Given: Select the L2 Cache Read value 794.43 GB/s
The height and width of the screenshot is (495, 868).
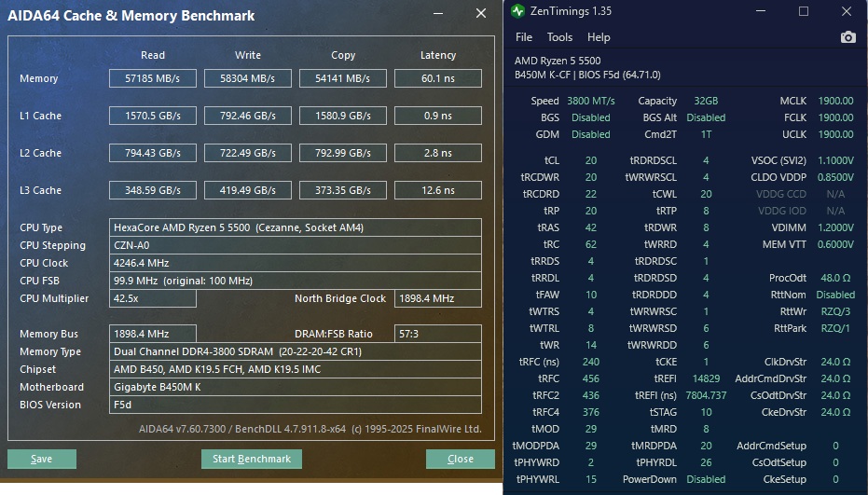Looking at the screenshot, I should tap(153, 153).
